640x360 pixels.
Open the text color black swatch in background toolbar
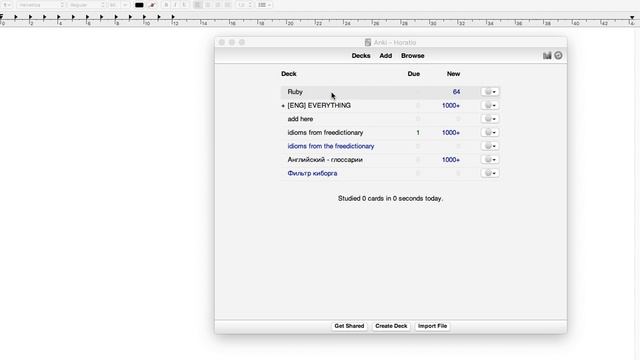coord(139,5)
